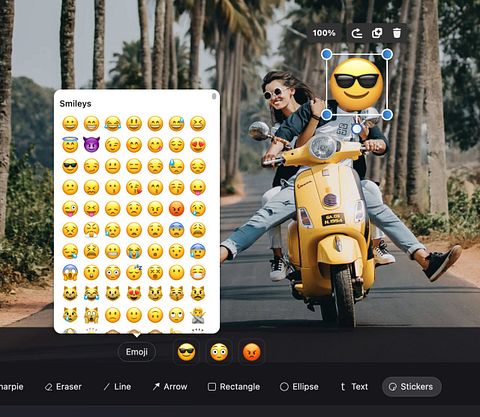Pick the purple devil emoji in Smileys
Screen dimensions: 480x417
pyautogui.click(x=91, y=145)
